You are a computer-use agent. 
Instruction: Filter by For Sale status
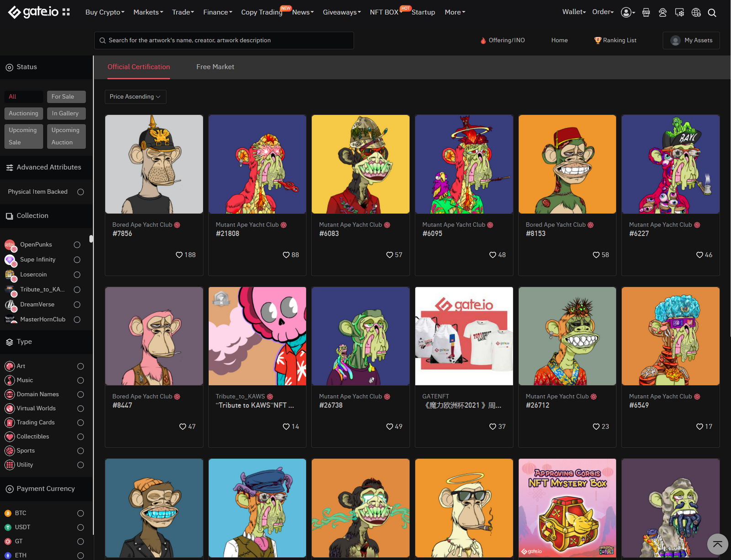click(66, 97)
